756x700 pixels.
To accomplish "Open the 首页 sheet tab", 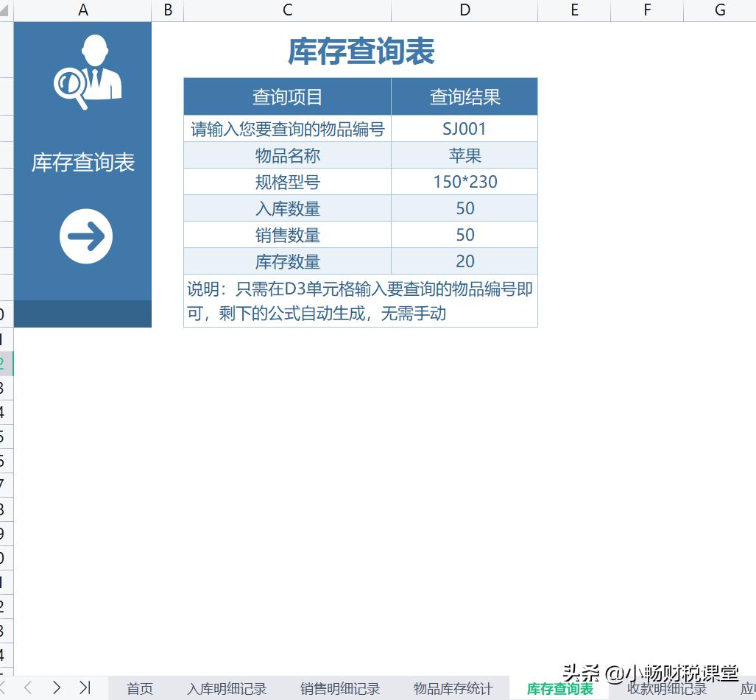I will coord(139,689).
